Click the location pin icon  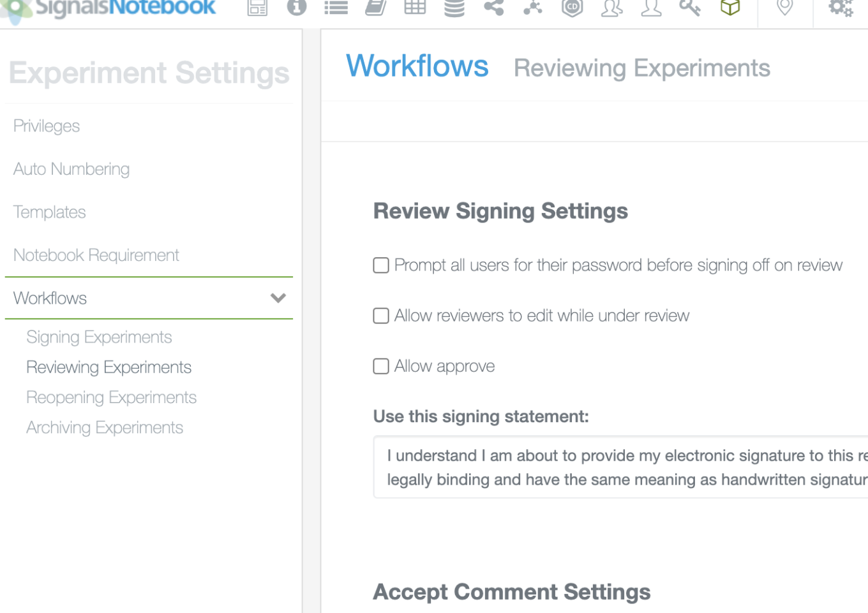pos(785,7)
